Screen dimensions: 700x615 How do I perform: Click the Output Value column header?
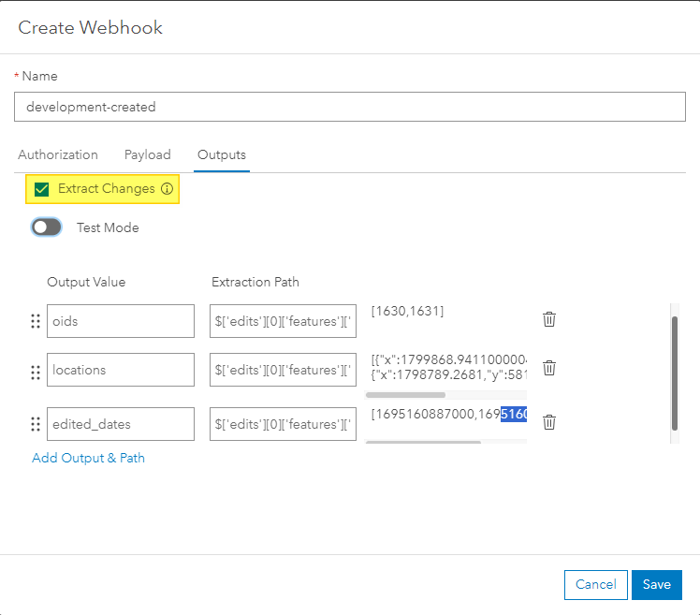(86, 283)
